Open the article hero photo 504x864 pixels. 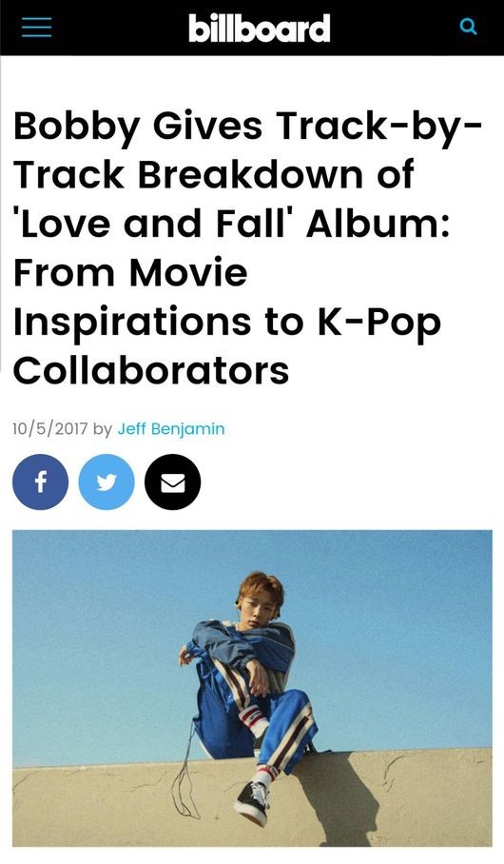(252, 688)
